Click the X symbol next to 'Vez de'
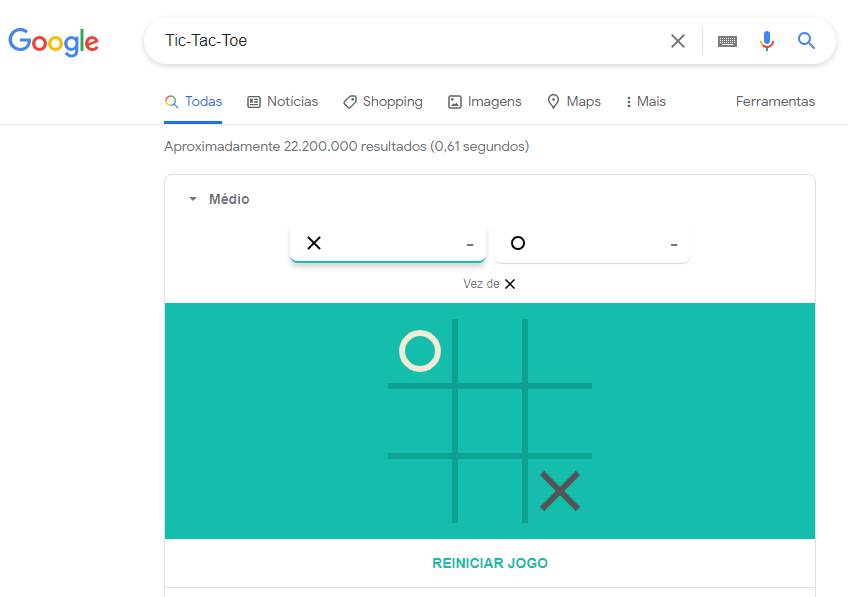This screenshot has width=848, height=597. 510,283
